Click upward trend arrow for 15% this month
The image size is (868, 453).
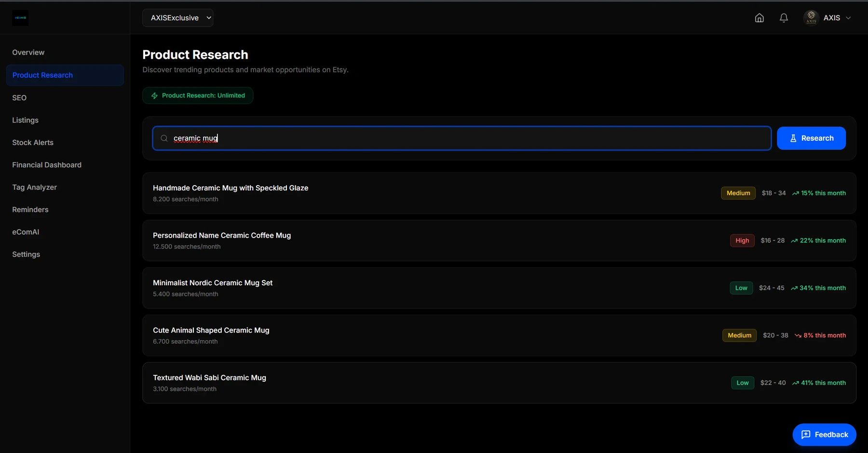pos(795,193)
